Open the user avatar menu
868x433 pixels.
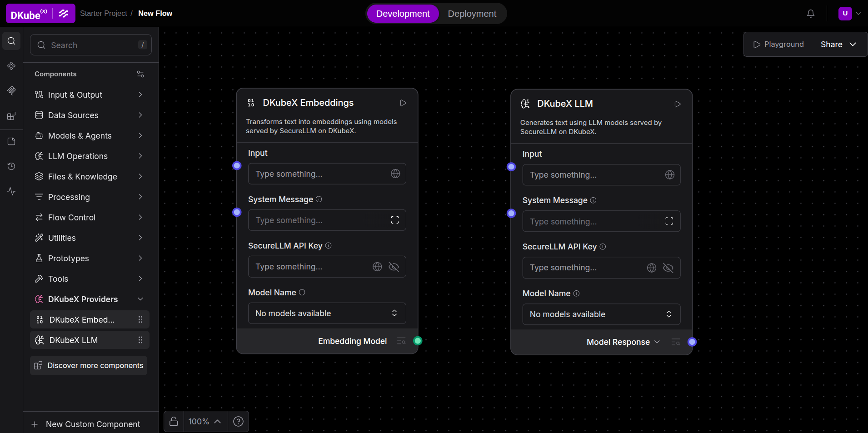pos(849,14)
